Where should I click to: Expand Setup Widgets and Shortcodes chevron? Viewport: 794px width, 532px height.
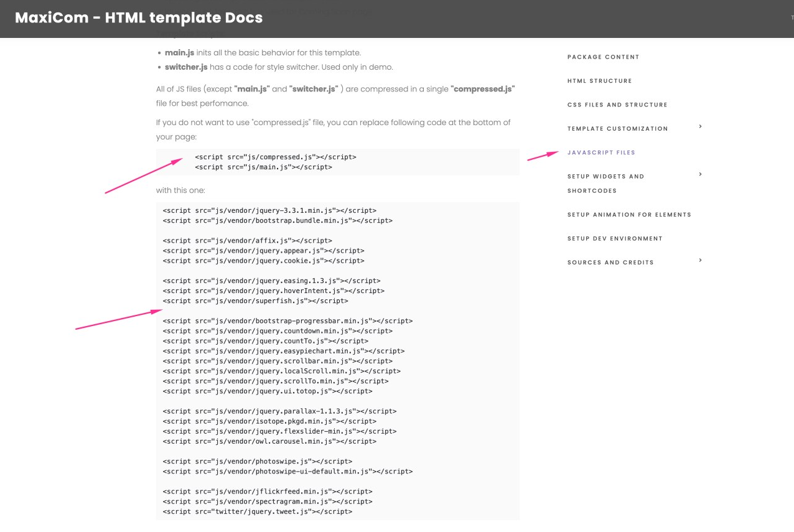(700, 174)
